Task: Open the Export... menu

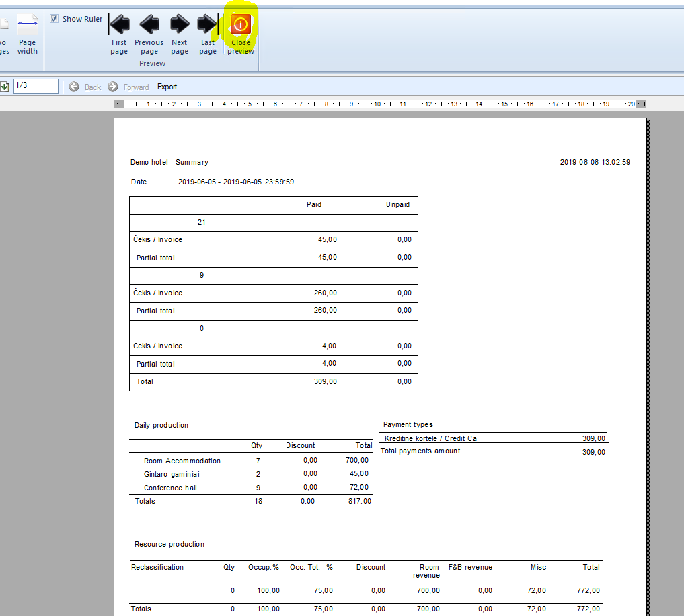Action: 170,87
